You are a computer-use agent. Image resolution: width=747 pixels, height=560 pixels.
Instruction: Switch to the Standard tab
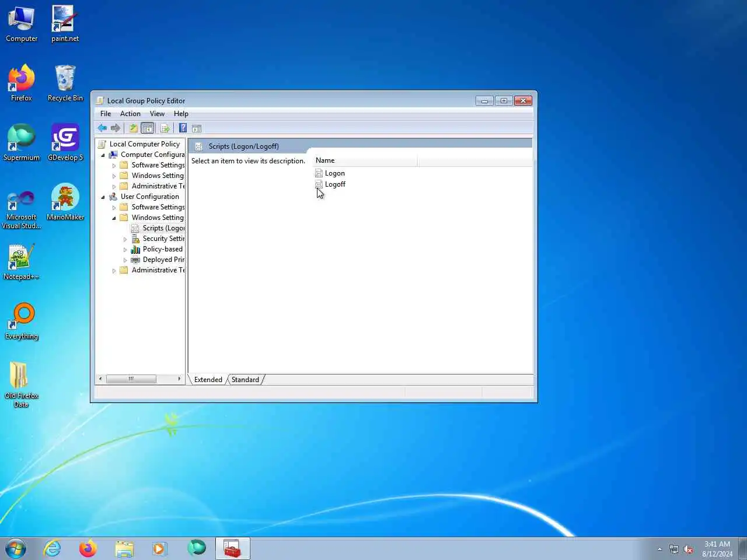pyautogui.click(x=245, y=380)
